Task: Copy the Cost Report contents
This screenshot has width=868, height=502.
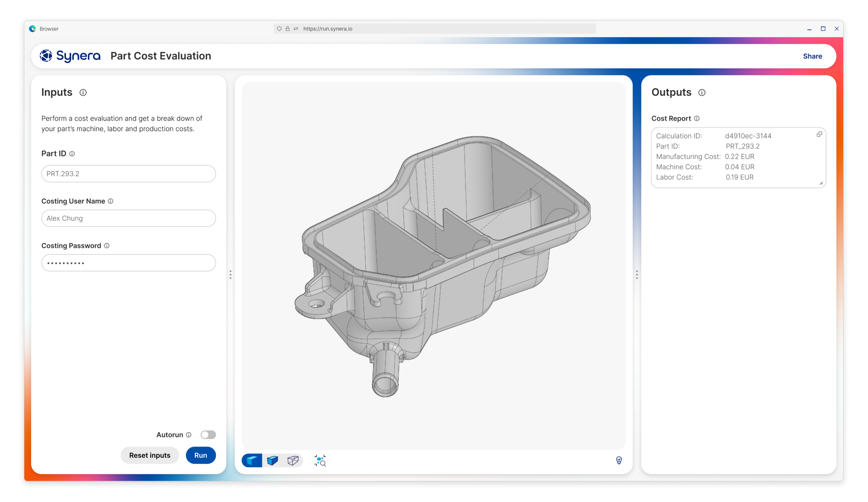Action: pos(819,134)
